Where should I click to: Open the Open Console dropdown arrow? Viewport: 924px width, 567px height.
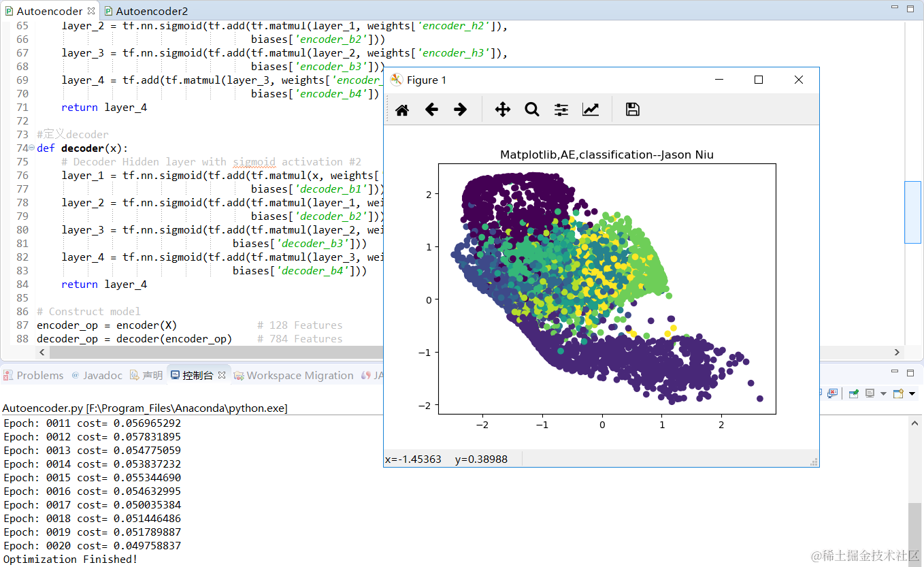click(x=911, y=393)
